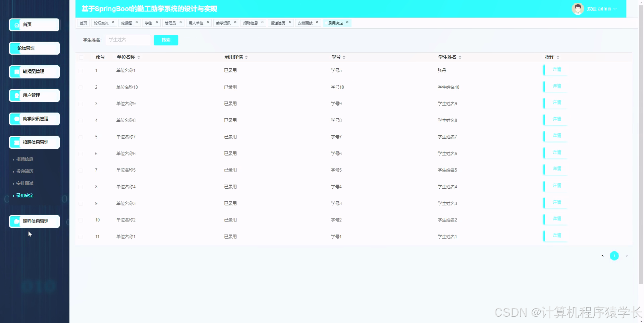Image resolution: width=644 pixels, height=323 pixels.
Task: Open 录用决定 submenu item
Action: click(x=25, y=195)
